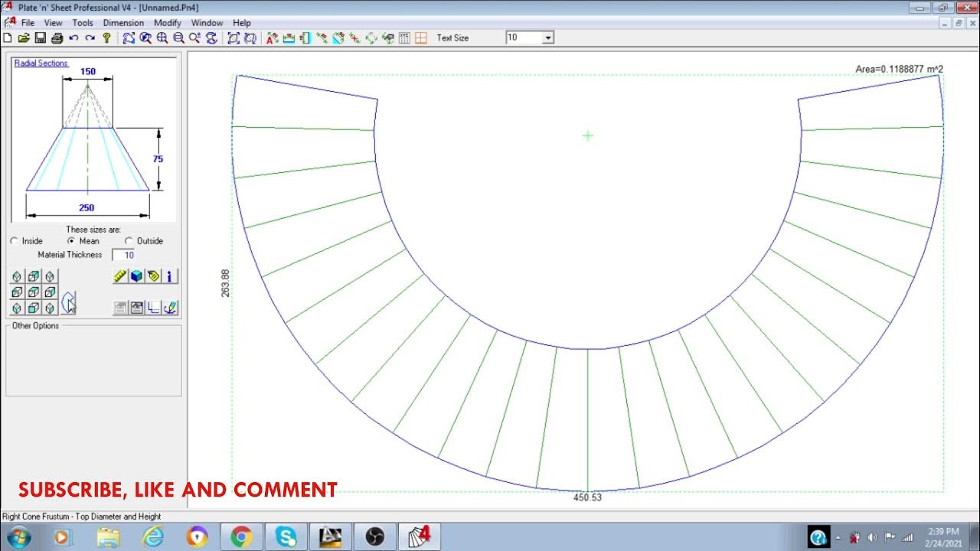Click the 263.88 height dimension label
The width and height of the screenshot is (980, 551).
225,283
